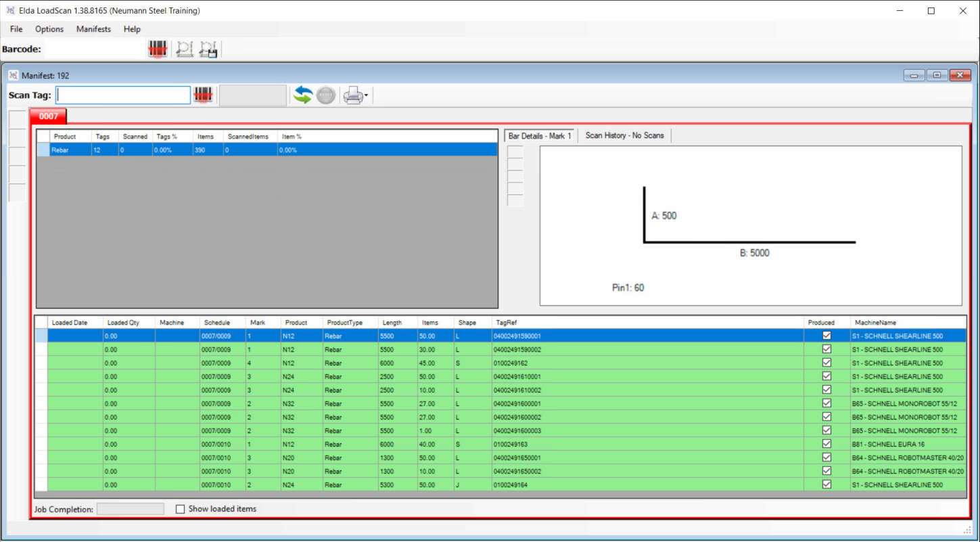Image resolution: width=980 pixels, height=542 pixels.
Task: Click the Item % column header
Action: (x=388, y=137)
